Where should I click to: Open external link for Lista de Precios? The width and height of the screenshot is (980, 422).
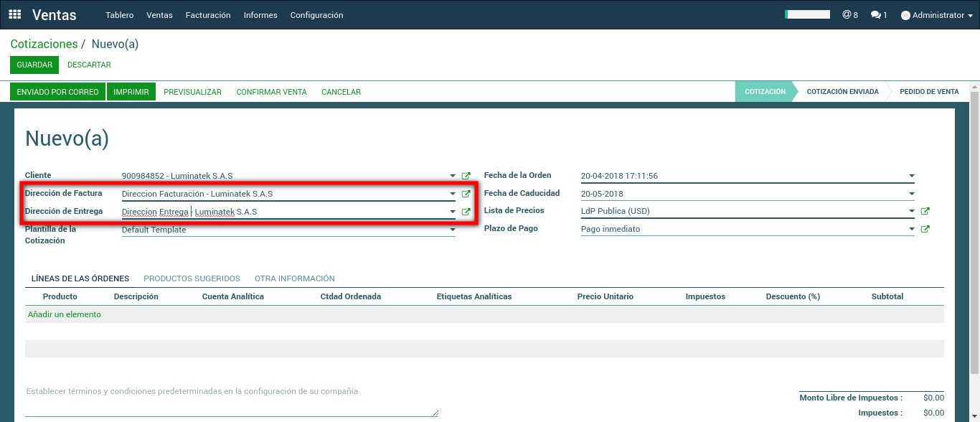click(925, 211)
